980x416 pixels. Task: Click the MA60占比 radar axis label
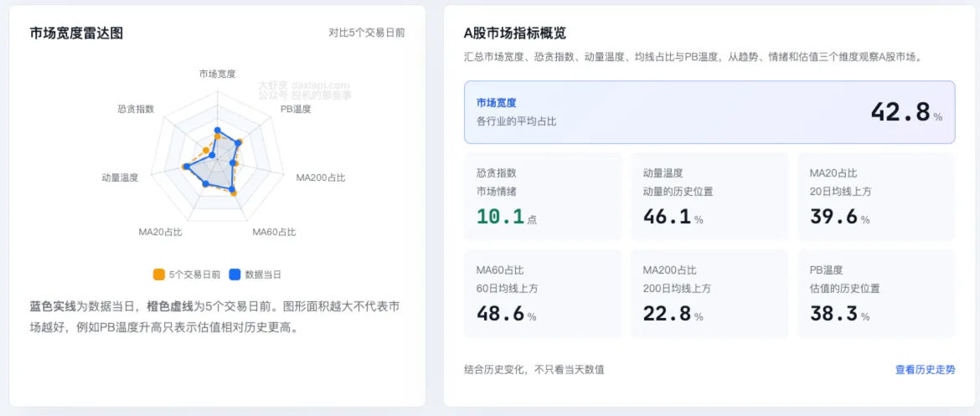[x=275, y=232]
